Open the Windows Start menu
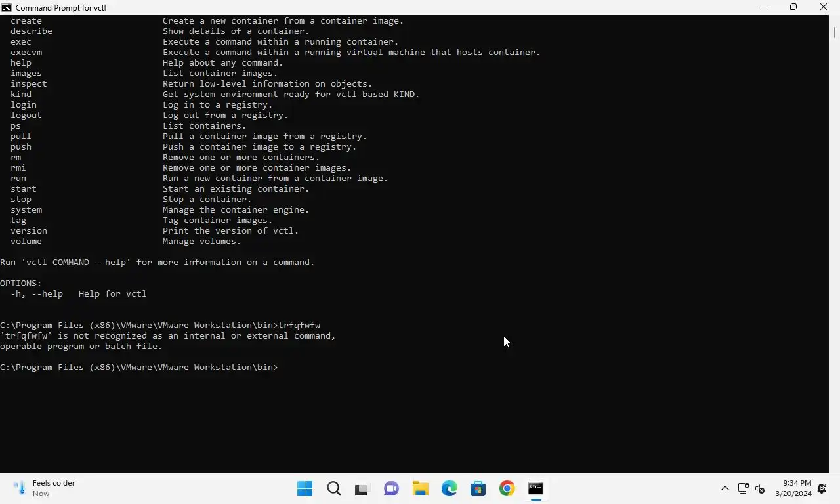 pos(304,488)
